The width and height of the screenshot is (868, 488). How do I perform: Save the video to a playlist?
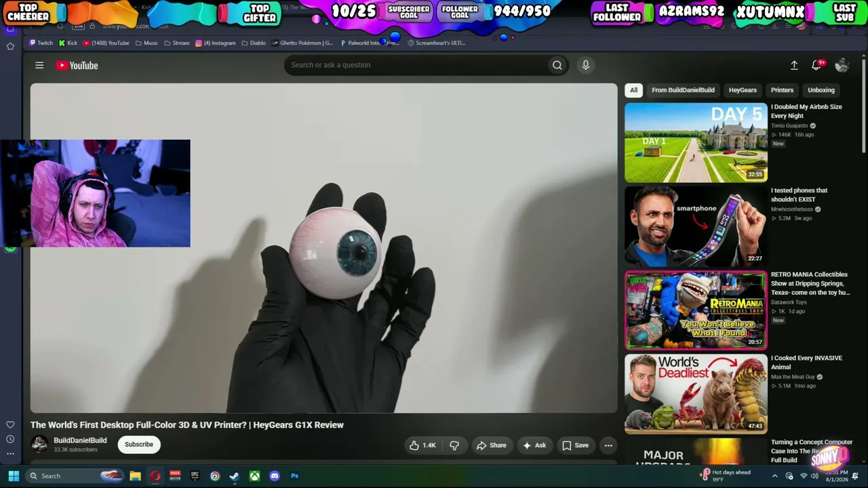tap(575, 445)
